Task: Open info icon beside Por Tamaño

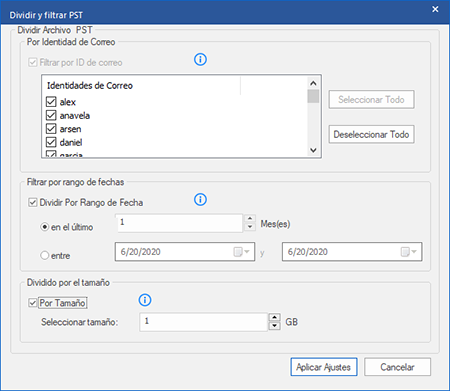Action: (x=145, y=300)
